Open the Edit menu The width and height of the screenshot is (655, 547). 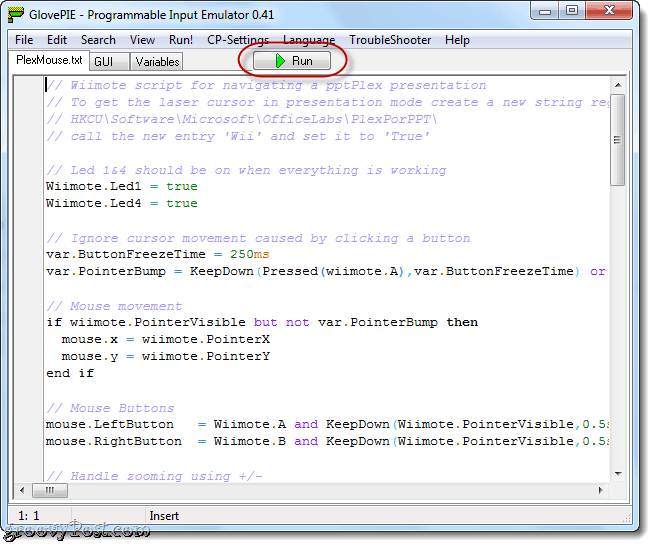(57, 40)
